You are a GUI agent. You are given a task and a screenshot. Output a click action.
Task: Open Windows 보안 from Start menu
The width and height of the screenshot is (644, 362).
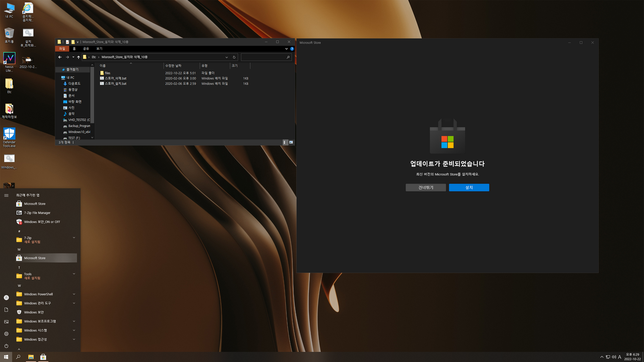(x=46, y=312)
